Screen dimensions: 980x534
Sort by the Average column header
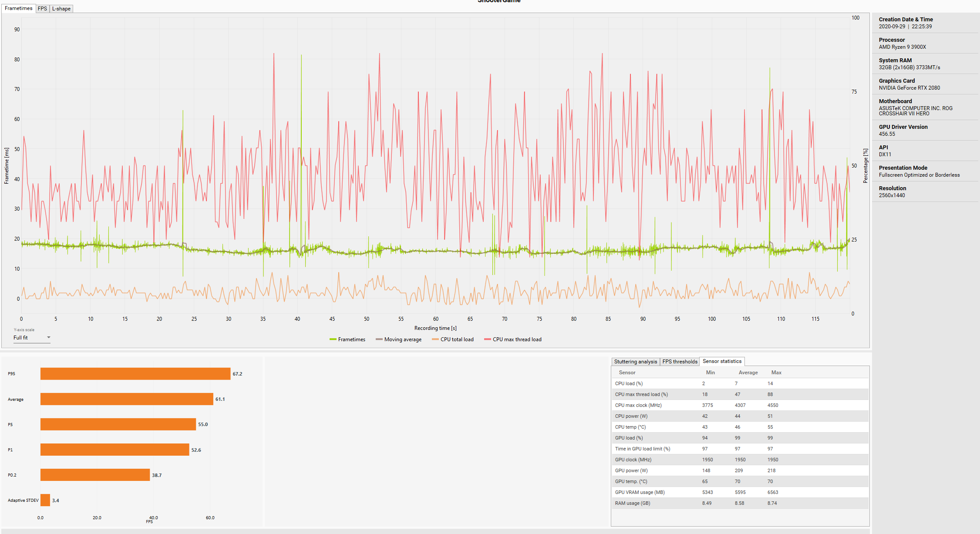point(748,373)
